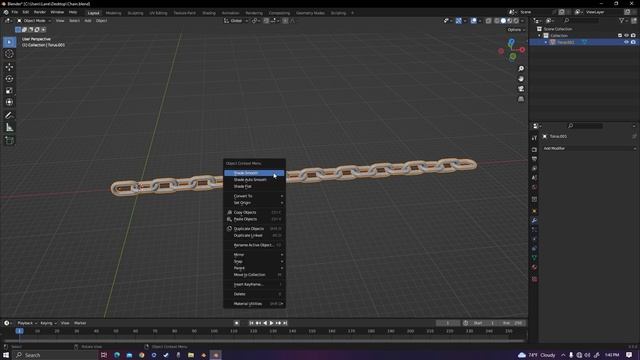640x360 pixels.
Task: Select the Scale tool in left toolbar
Action: click(x=9, y=90)
